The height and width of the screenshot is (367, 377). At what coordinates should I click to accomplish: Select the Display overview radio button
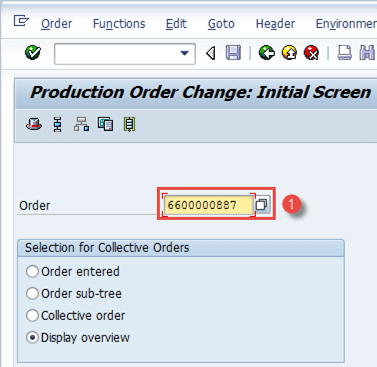tap(32, 338)
